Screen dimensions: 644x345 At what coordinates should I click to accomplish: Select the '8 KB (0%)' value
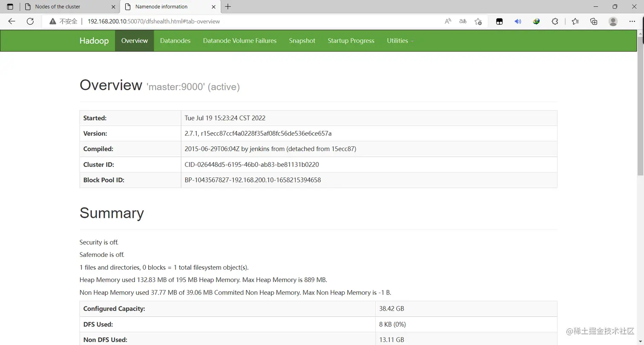click(x=392, y=324)
